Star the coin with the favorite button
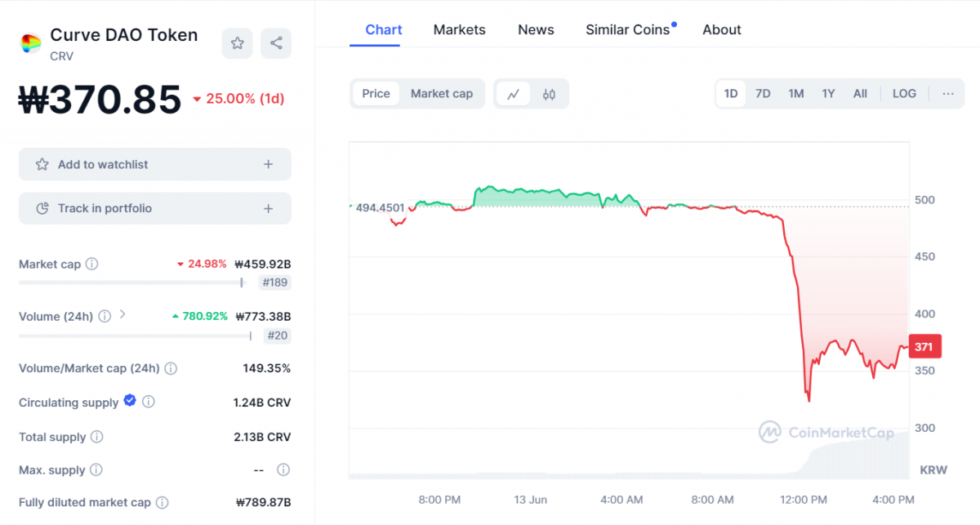Image resolution: width=980 pixels, height=525 pixels. tap(237, 43)
